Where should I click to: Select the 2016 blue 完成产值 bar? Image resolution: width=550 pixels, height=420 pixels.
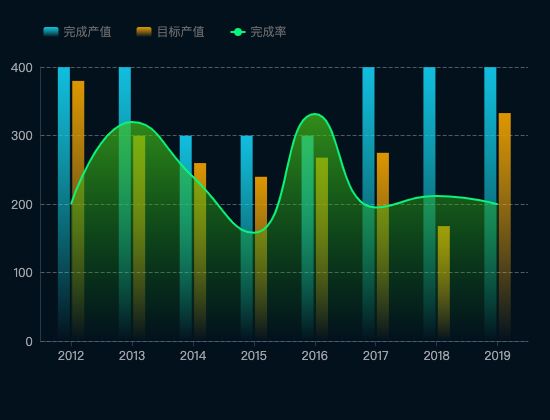(308, 238)
